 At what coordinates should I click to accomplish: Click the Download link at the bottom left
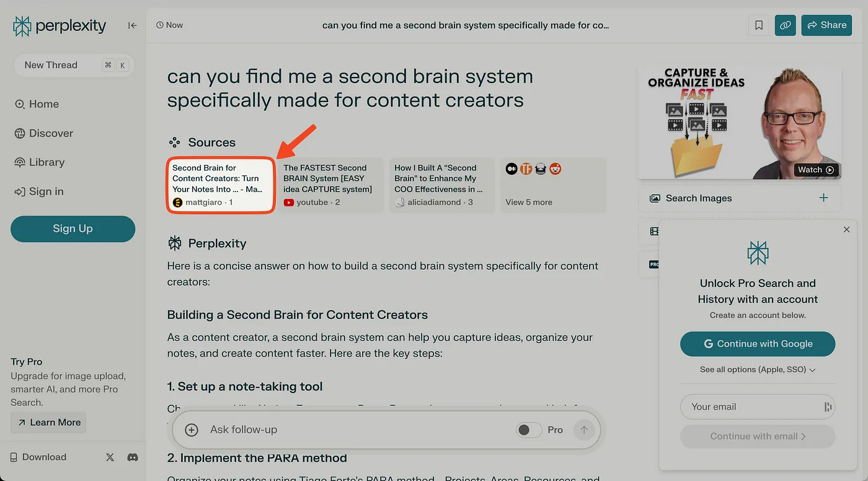[38, 457]
